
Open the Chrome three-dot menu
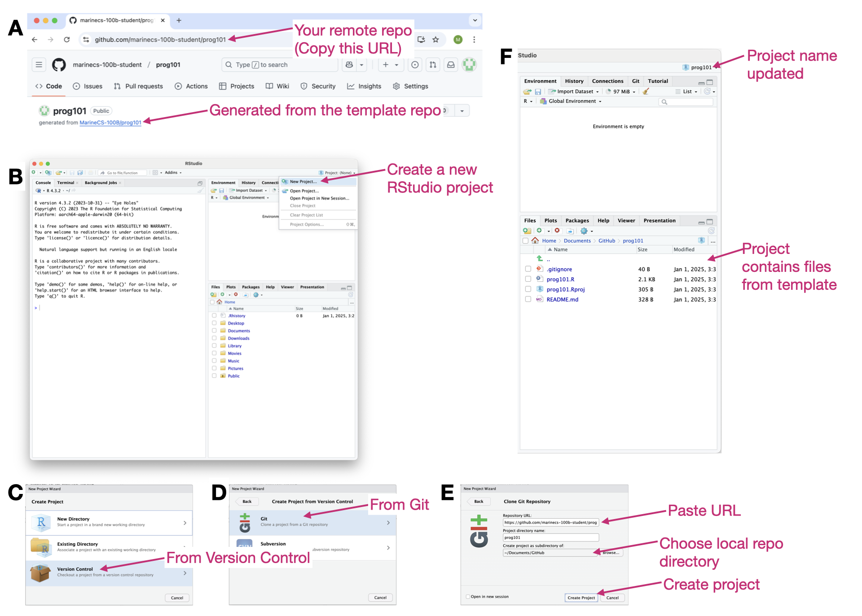474,39
